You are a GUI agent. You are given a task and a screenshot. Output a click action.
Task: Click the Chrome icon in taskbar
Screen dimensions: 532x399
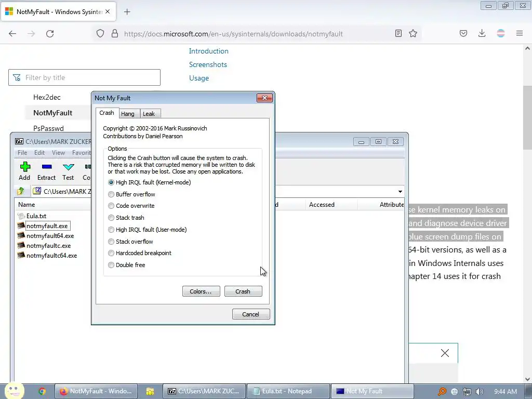click(42, 391)
